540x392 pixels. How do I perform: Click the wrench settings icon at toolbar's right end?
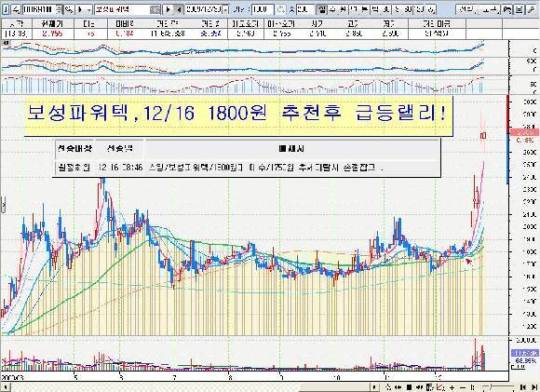531,10
